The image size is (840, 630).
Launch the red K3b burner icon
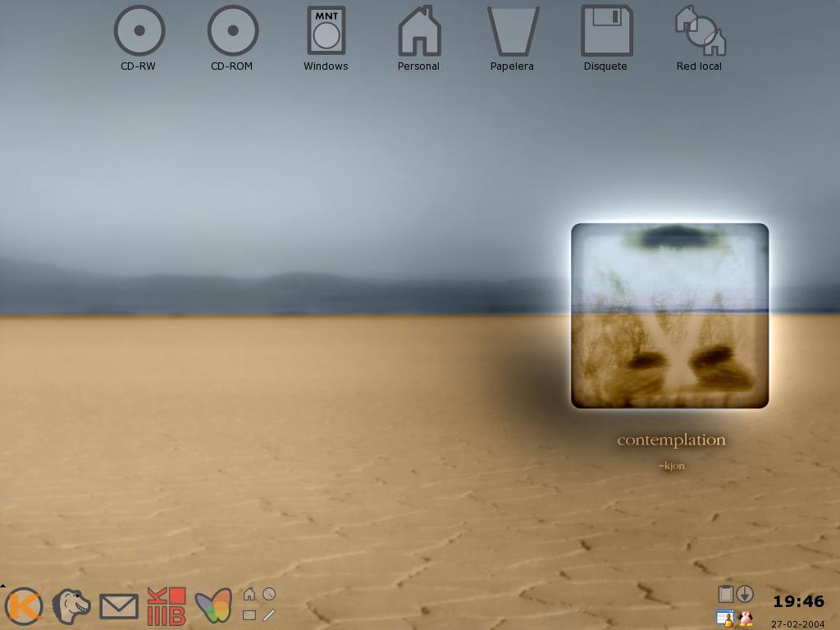(x=167, y=606)
